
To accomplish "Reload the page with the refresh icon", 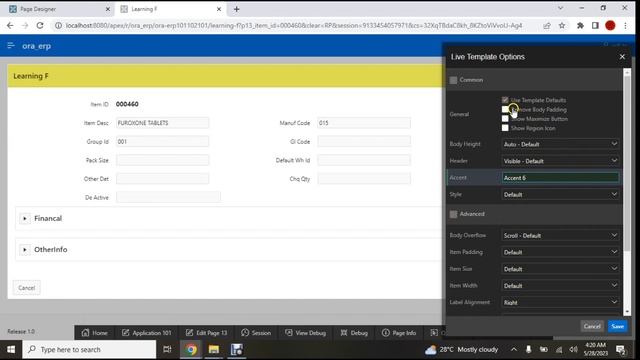I will (40, 25).
